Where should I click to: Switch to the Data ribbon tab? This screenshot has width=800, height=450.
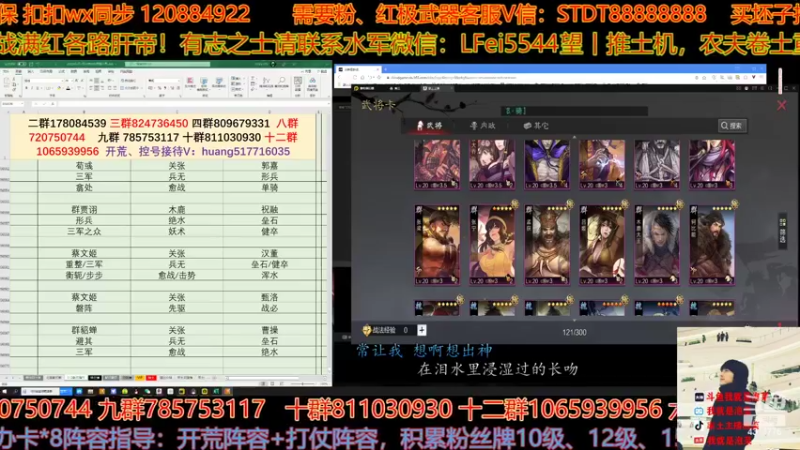tap(73, 71)
